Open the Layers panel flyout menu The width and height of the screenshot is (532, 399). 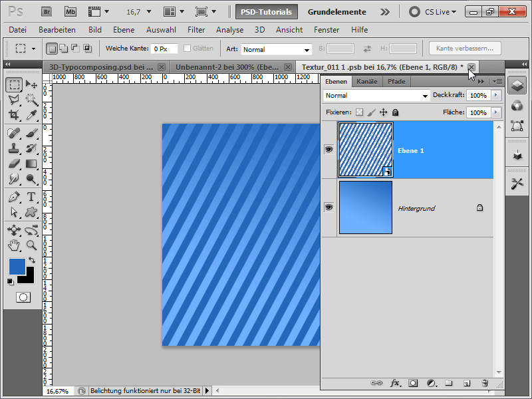pyautogui.click(x=497, y=81)
